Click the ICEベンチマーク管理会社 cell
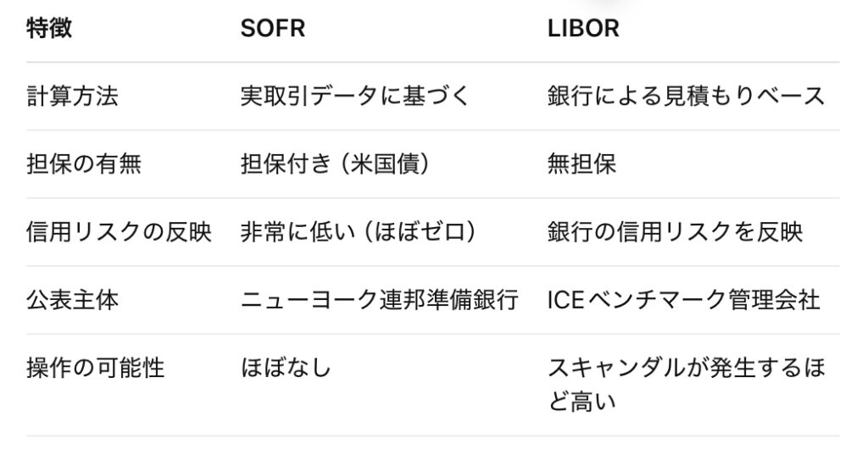The image size is (868, 455). point(683,299)
